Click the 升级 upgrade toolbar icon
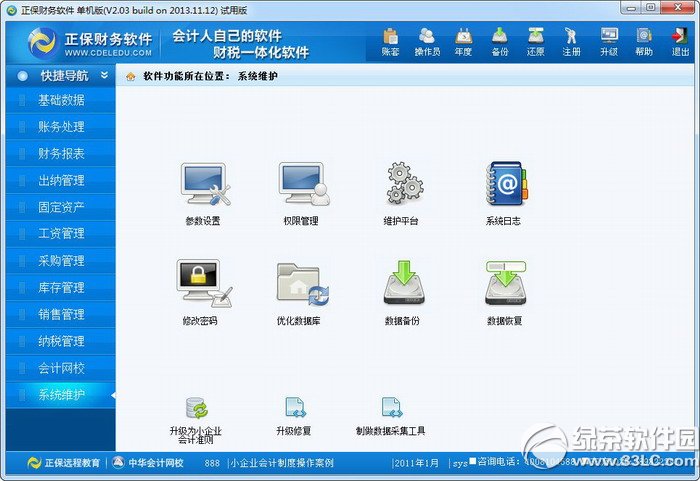The height and width of the screenshot is (481, 700). pyautogui.click(x=609, y=42)
